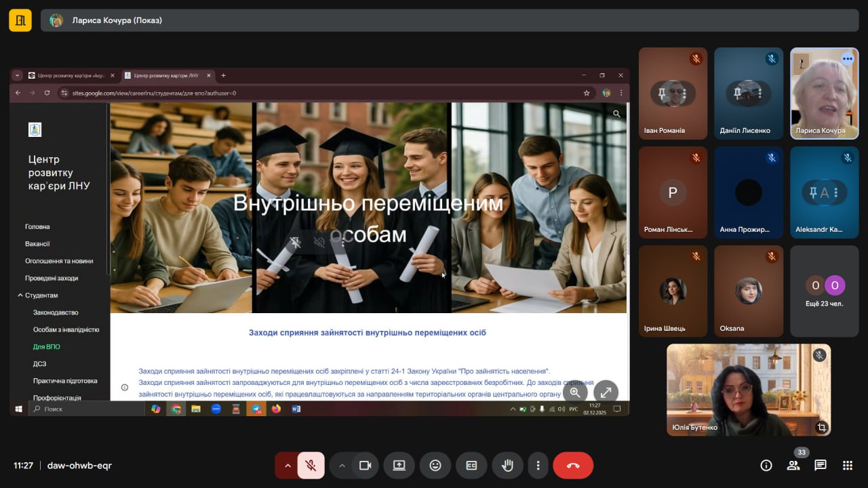The height and width of the screenshot is (488, 868).
Task: Open the activities grid icon
Action: pos(848,465)
